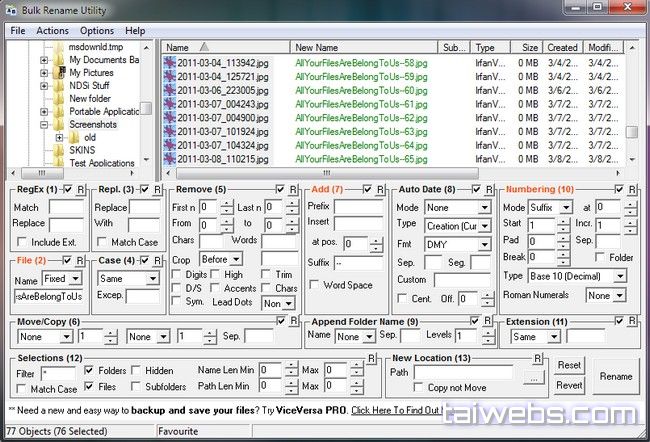Viewport: 650px width, 442px height.
Task: Click the Rename button
Action: (615, 376)
